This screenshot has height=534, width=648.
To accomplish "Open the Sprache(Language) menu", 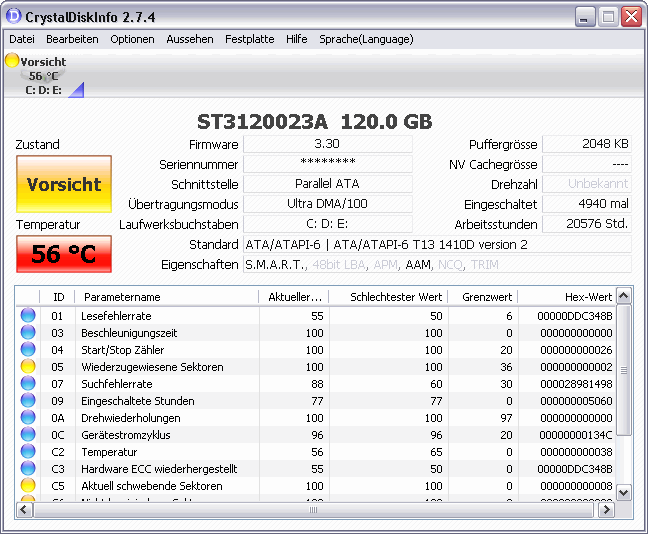I will coord(366,39).
